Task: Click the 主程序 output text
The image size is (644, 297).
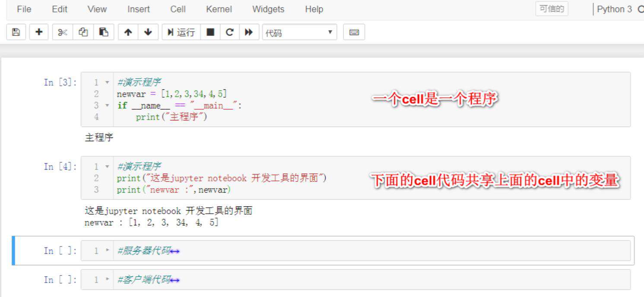Action: tap(99, 138)
